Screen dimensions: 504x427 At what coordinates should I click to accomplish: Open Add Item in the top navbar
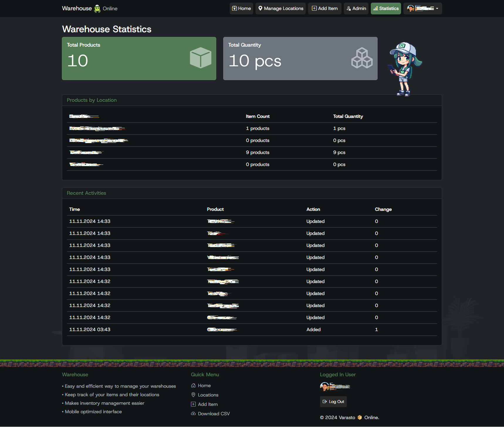coord(324,9)
